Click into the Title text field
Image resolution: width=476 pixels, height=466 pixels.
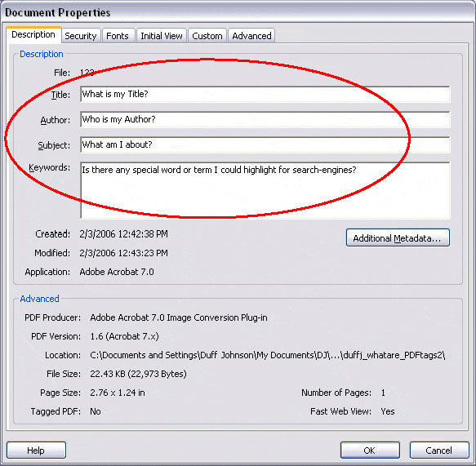pyautogui.click(x=265, y=94)
